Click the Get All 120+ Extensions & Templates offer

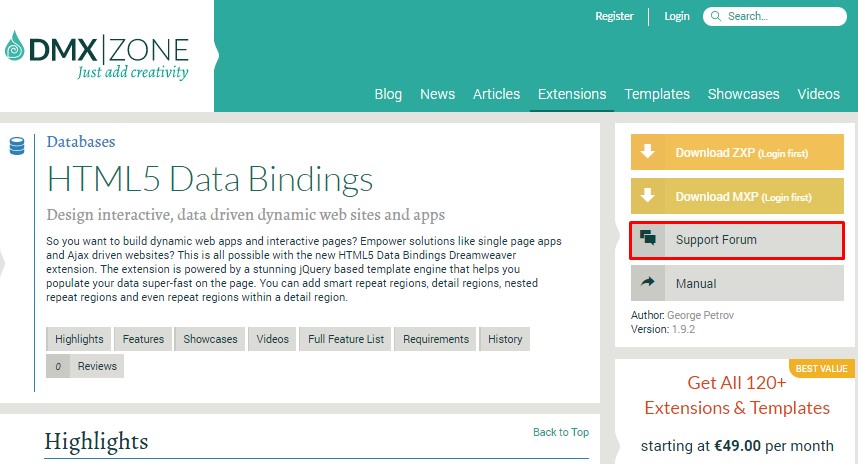coord(737,396)
